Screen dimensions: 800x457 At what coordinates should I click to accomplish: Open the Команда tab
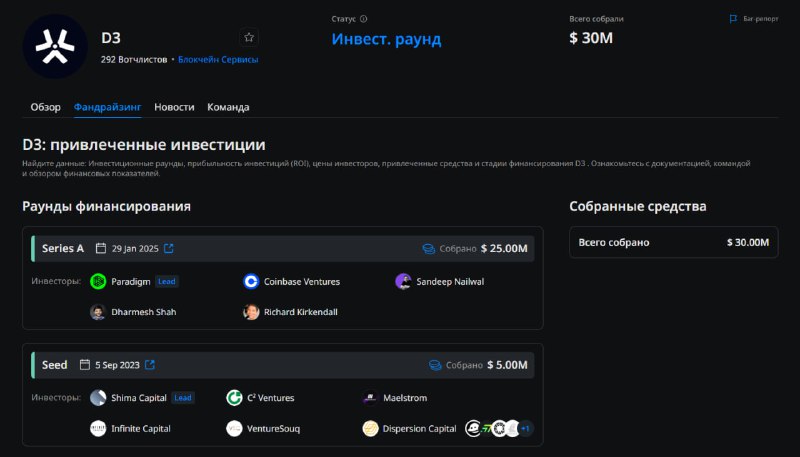[228, 107]
